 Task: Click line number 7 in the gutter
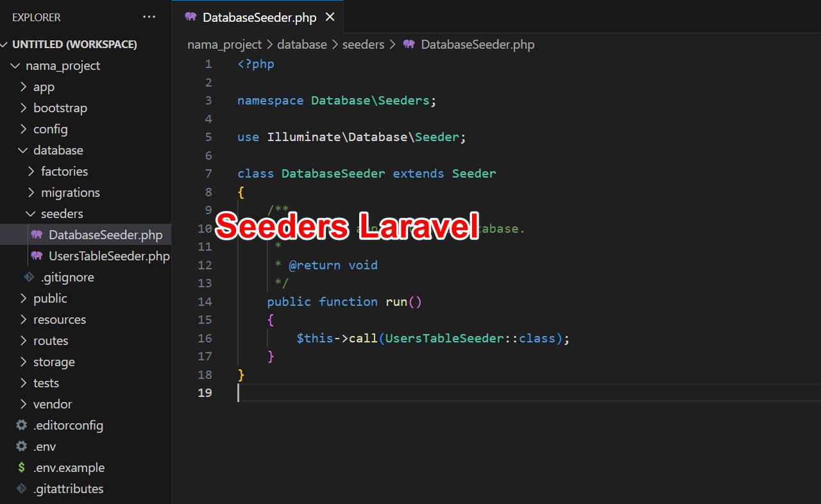208,174
